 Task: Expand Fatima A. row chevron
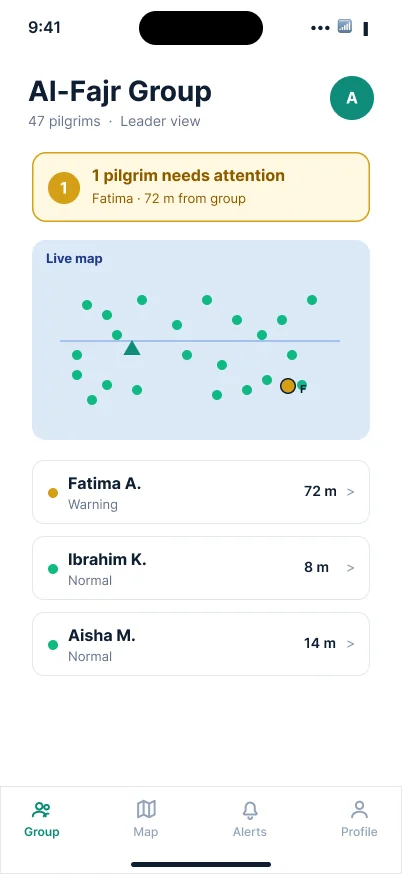[351, 492]
